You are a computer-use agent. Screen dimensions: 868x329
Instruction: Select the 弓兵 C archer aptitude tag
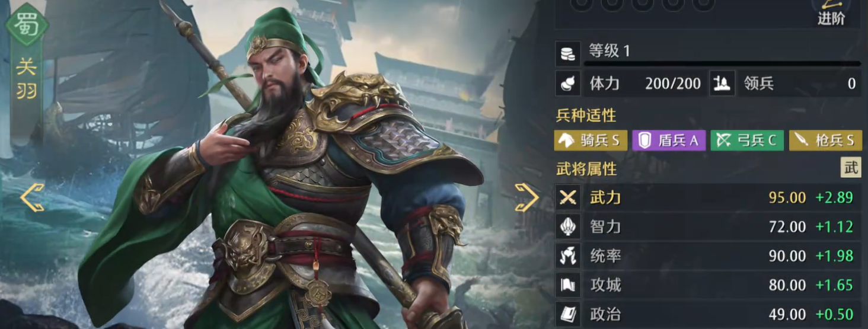pos(747,140)
